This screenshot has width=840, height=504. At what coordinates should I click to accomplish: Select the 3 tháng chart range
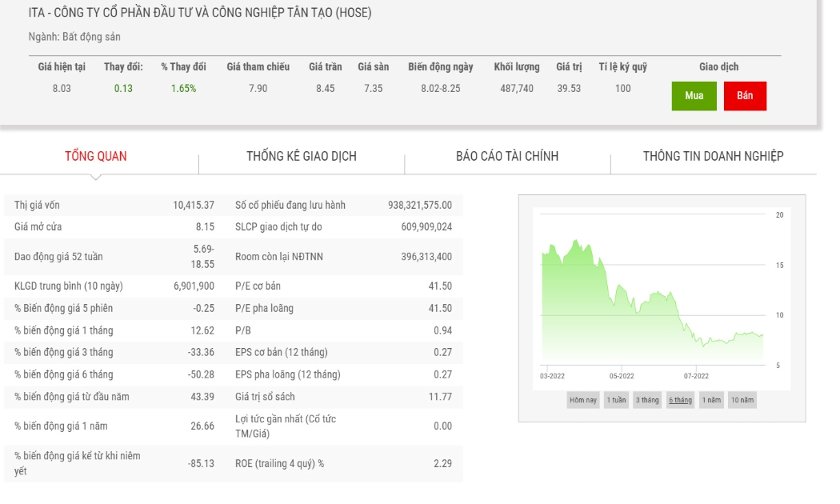click(647, 400)
